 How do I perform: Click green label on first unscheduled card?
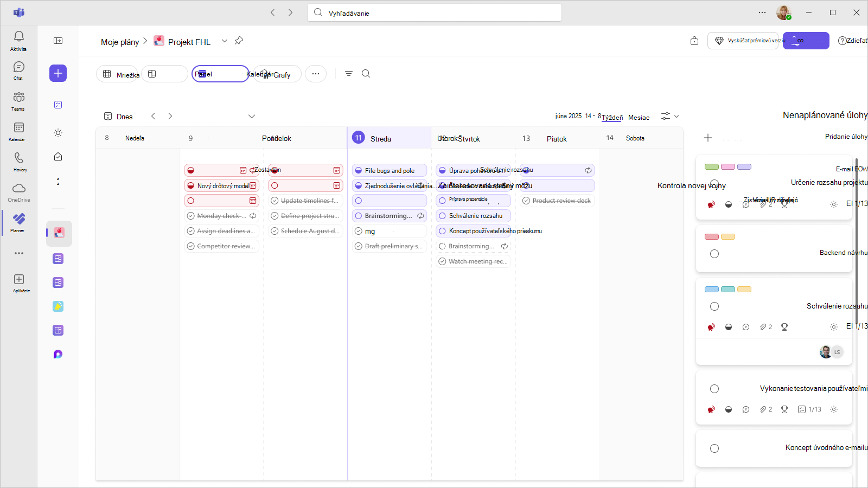coord(712,167)
